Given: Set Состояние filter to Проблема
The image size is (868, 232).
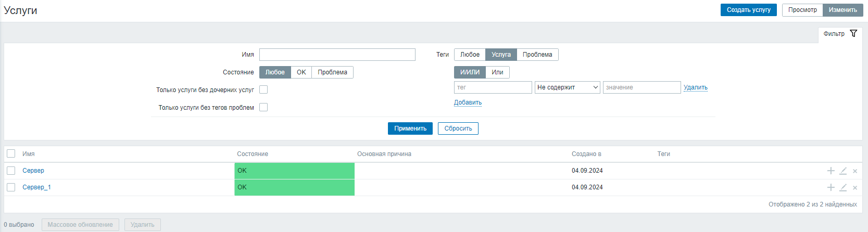Looking at the screenshot, I should pos(332,72).
